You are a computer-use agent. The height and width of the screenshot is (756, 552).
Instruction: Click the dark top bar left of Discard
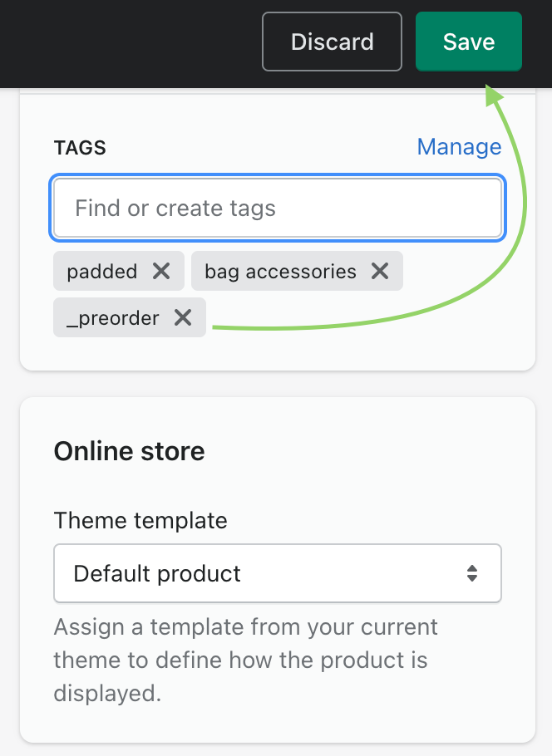pyautogui.click(x=125, y=42)
